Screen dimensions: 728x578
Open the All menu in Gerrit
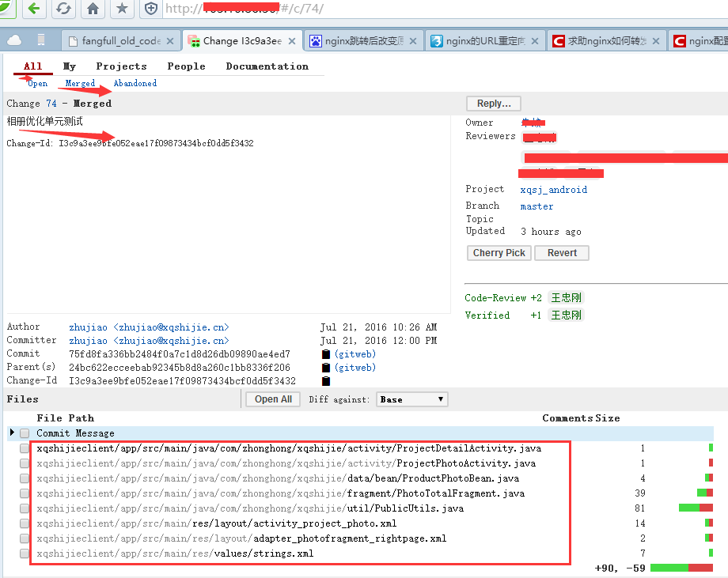coord(33,66)
